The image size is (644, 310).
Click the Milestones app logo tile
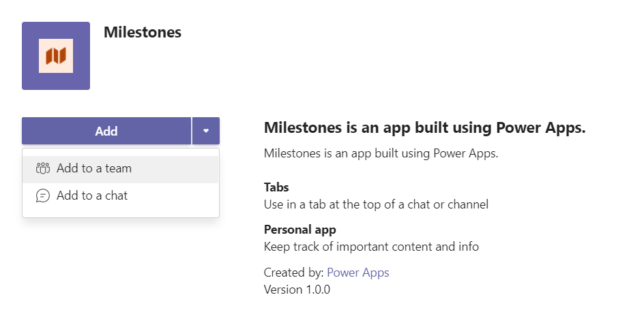(x=56, y=56)
